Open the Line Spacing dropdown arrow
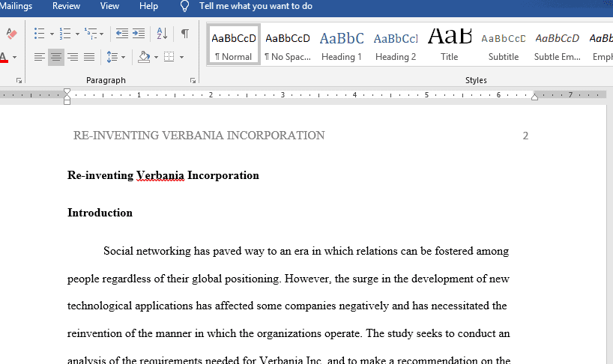The width and height of the screenshot is (613, 364). [123, 58]
